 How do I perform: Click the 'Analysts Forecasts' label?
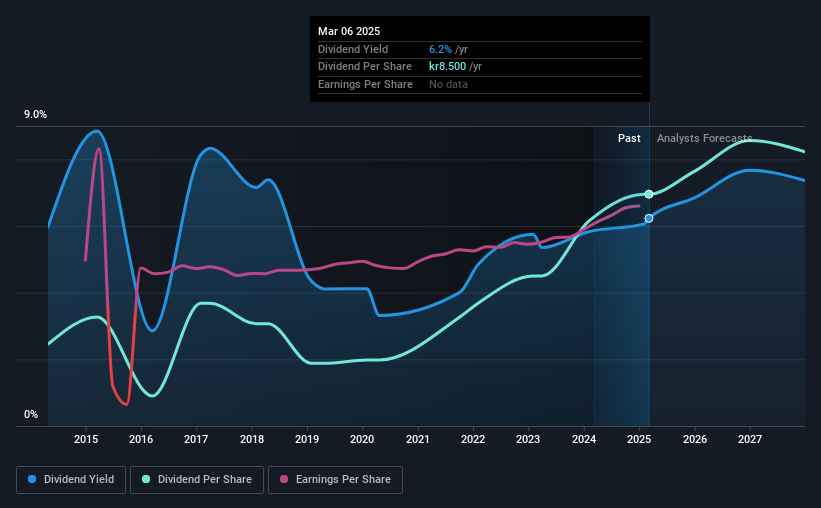point(704,138)
